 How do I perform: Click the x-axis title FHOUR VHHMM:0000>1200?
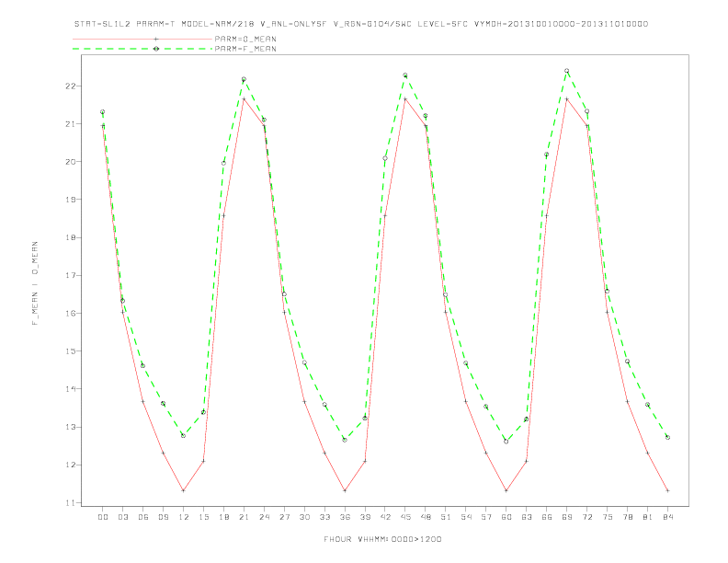click(382, 539)
